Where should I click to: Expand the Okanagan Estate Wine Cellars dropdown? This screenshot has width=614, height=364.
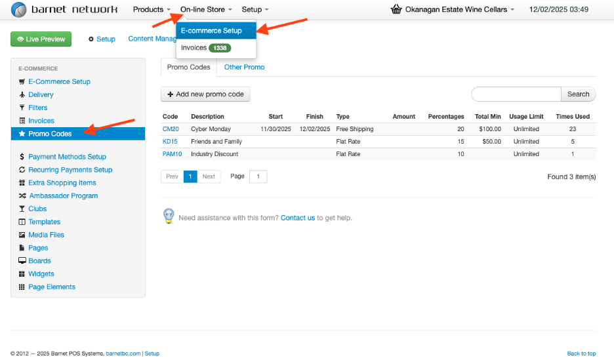(x=459, y=9)
